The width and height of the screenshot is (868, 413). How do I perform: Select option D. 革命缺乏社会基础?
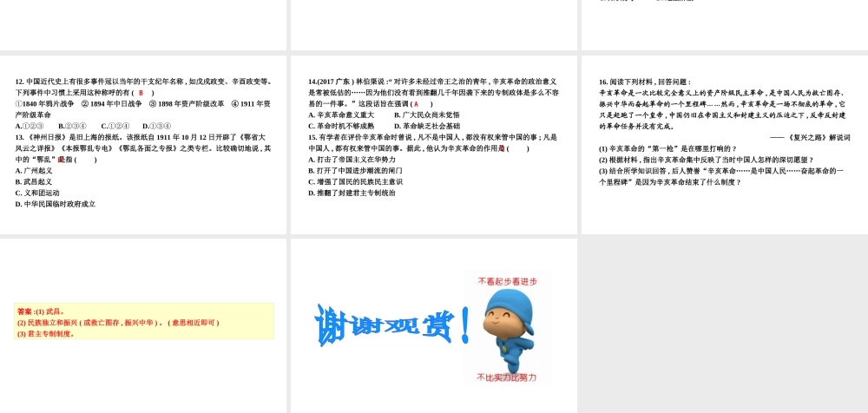(427, 126)
